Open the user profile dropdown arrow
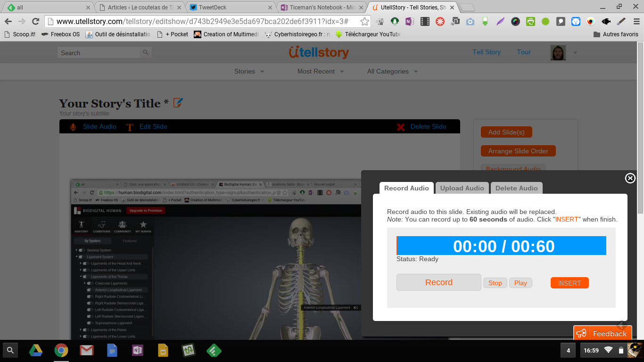Screen dimensions: 644x362 point(575,53)
